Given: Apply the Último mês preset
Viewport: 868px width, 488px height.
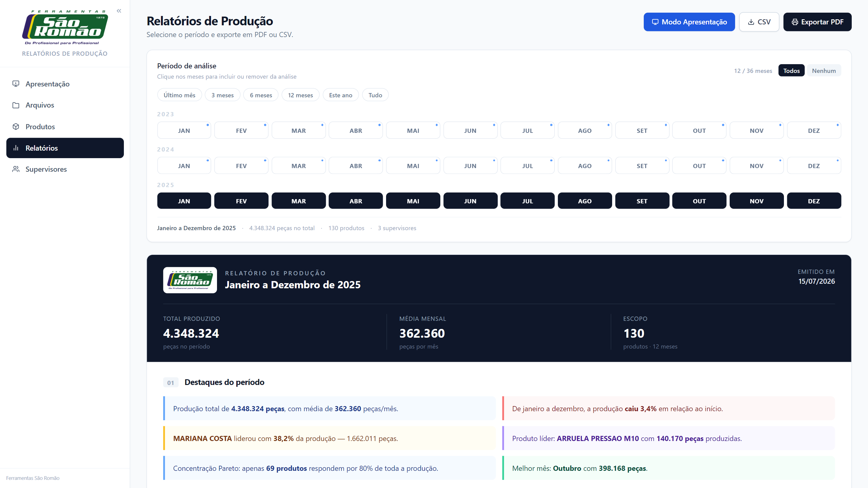Looking at the screenshot, I should click(x=180, y=95).
